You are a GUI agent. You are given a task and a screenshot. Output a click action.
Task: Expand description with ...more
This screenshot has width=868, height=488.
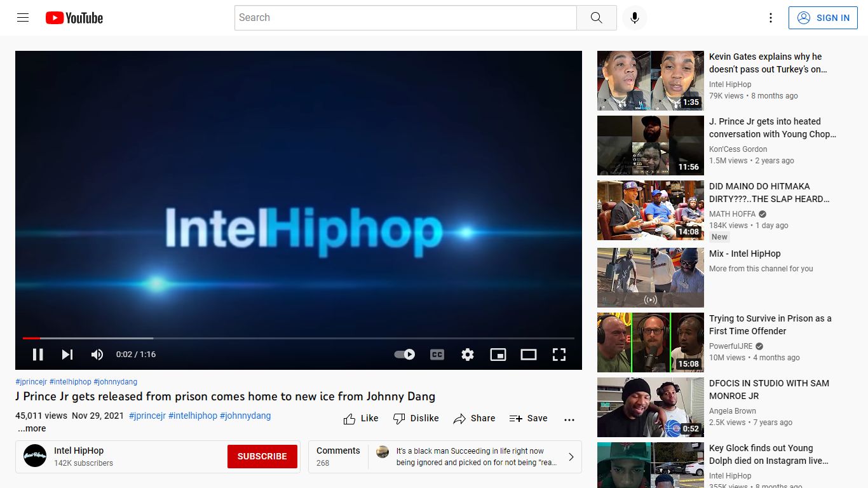[32, 428]
